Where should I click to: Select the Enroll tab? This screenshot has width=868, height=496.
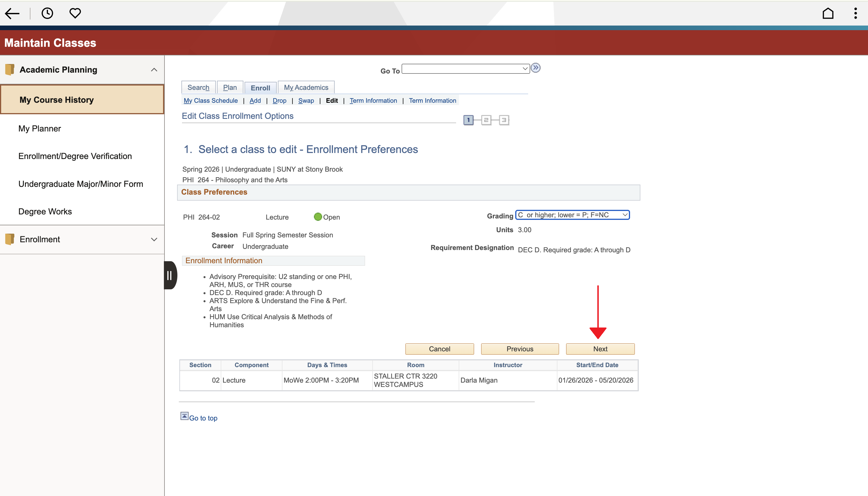(x=260, y=88)
